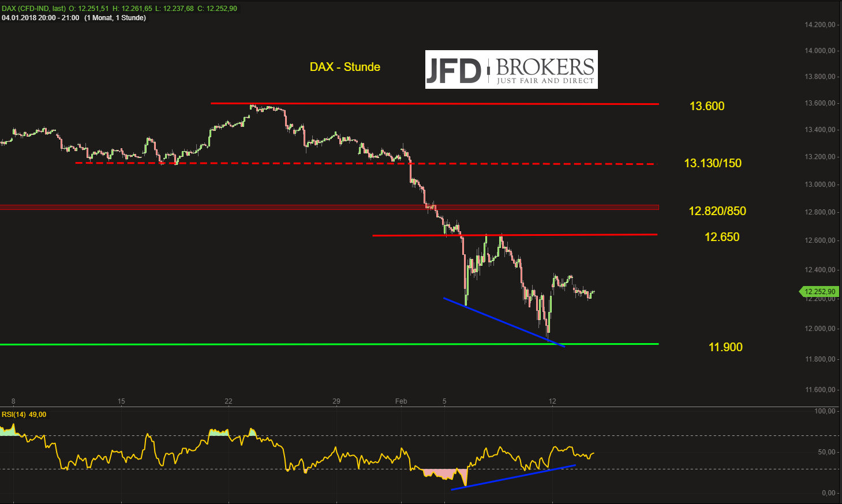Select the 12.650 resistance label
Screen dimensions: 842x504
722,237
